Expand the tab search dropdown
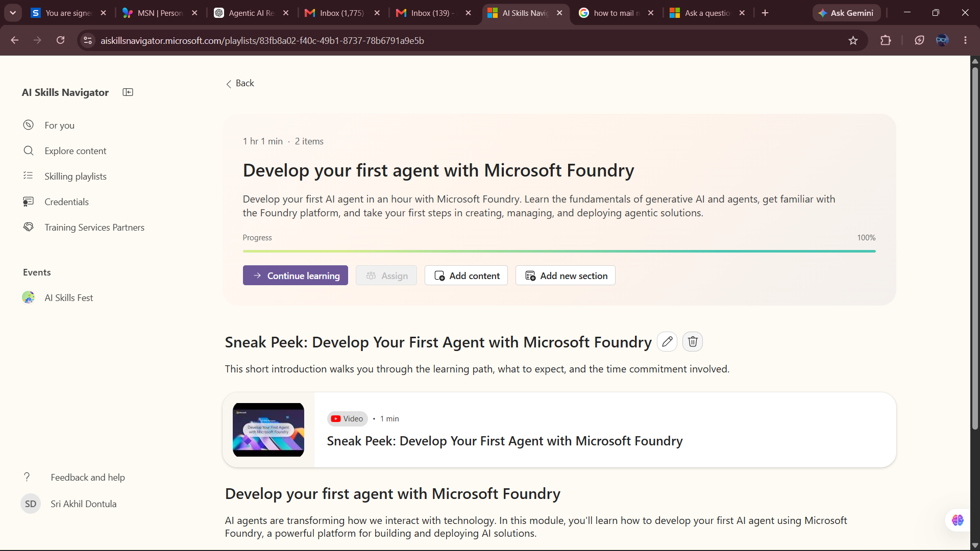The image size is (980, 551). pos(13,13)
